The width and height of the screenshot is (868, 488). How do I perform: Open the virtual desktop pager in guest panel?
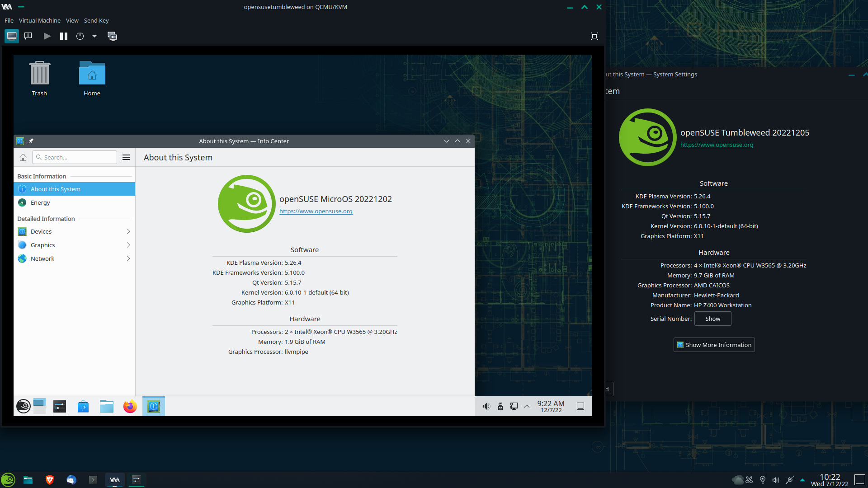tap(39, 406)
